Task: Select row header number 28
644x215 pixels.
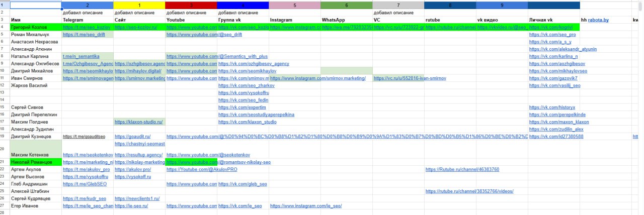Action: (x=3, y=213)
